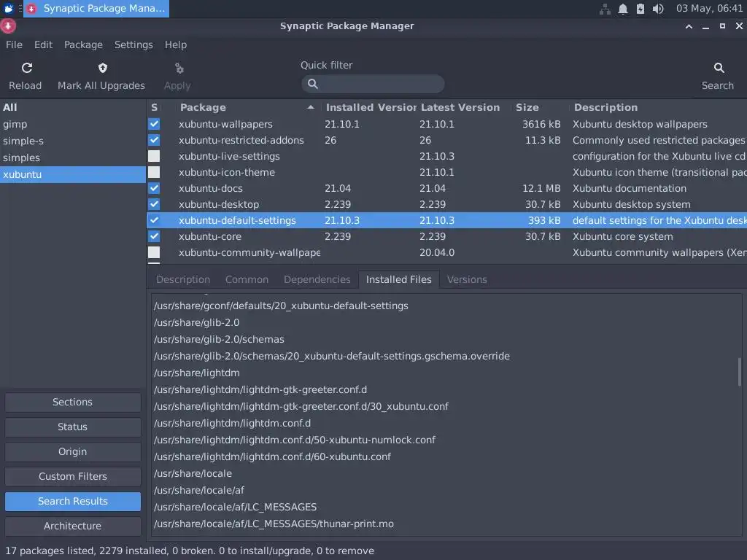Click the clock showing 03 May, 06:41
This screenshot has height=560, width=747.
click(x=709, y=9)
